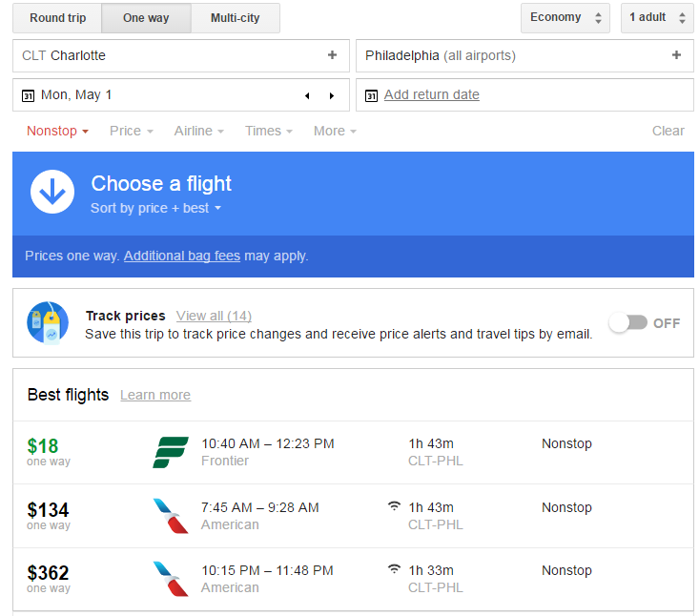Open the Sort by price + best menu
The height and width of the screenshot is (616, 699).
[155, 208]
